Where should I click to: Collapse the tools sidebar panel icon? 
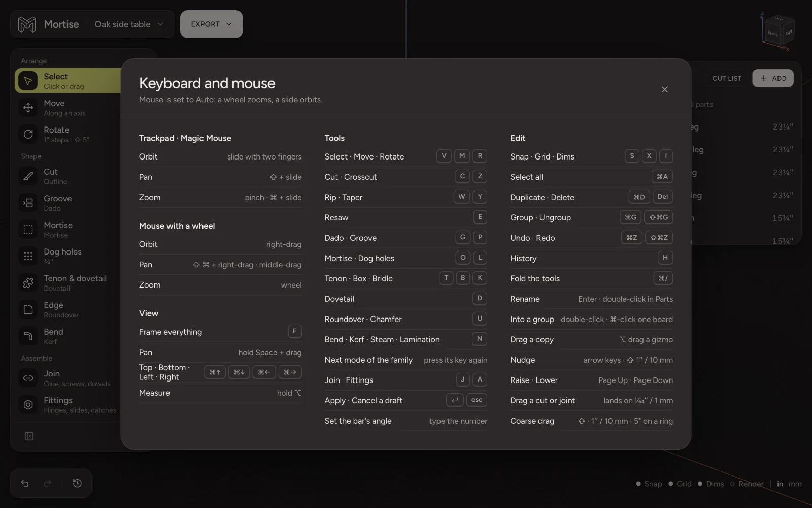click(29, 436)
